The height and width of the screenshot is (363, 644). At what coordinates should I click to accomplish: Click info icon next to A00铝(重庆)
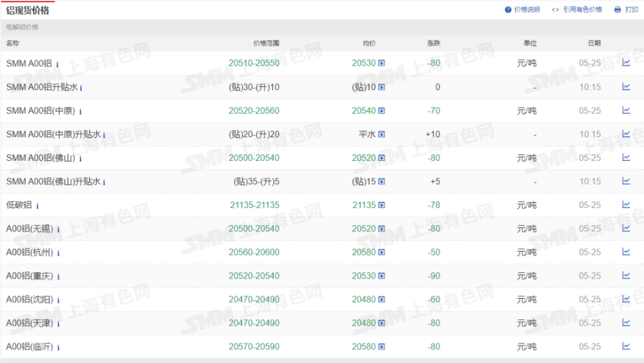tap(59, 277)
